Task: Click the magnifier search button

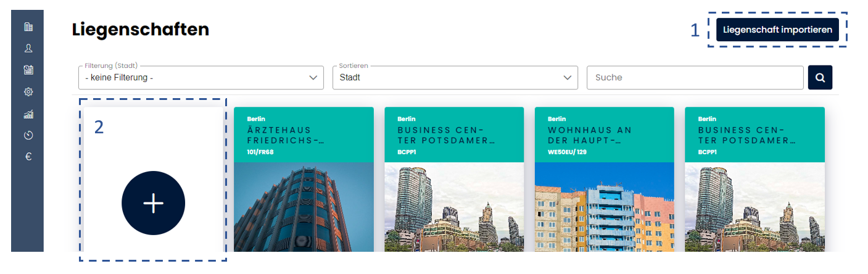Action: click(x=820, y=78)
